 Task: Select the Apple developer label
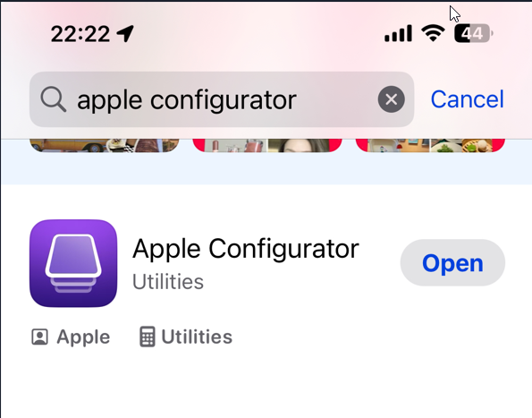pyautogui.click(x=83, y=337)
